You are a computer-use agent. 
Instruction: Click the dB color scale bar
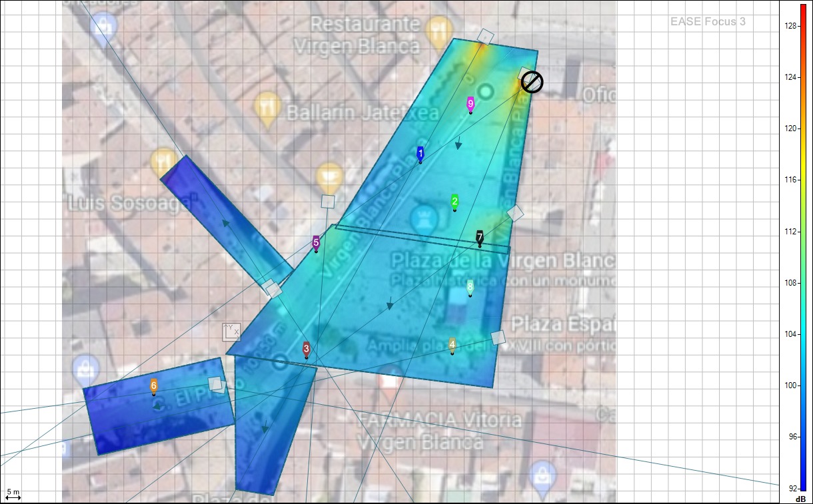(x=803, y=246)
